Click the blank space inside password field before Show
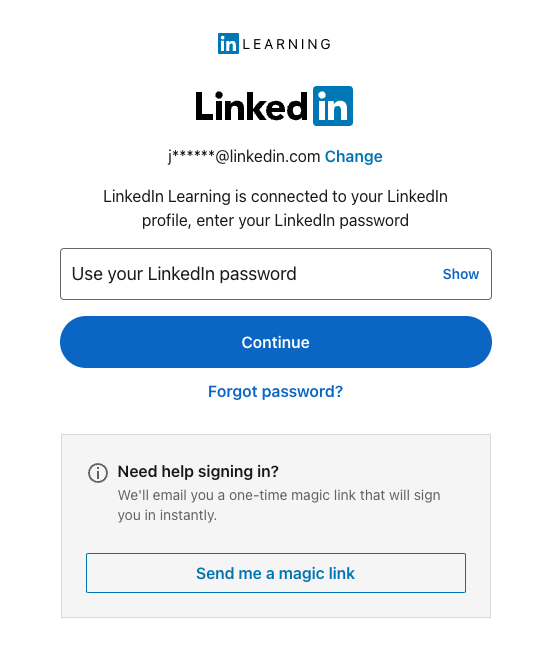 point(369,274)
